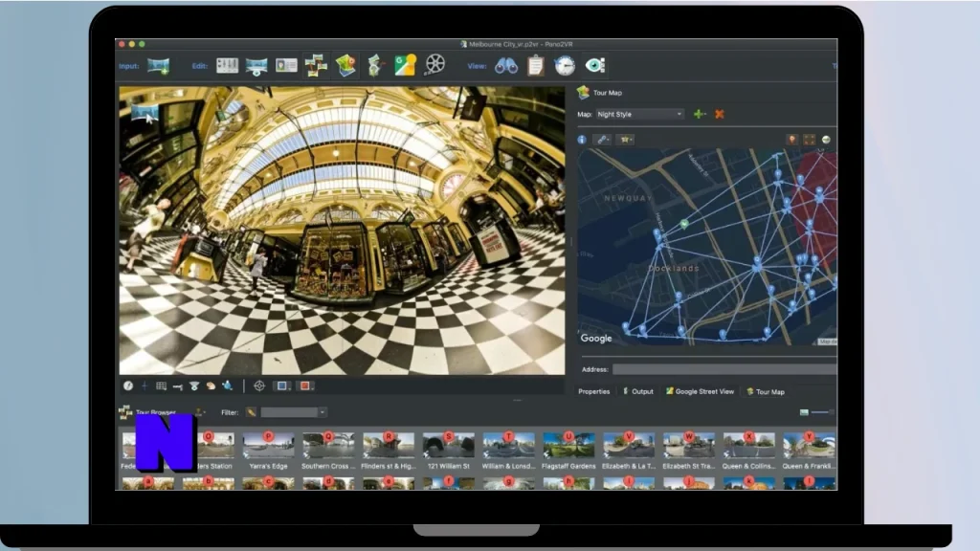Select the William & Lonsd... thumbnail
Screen dimensions: 980x551
click(x=508, y=450)
